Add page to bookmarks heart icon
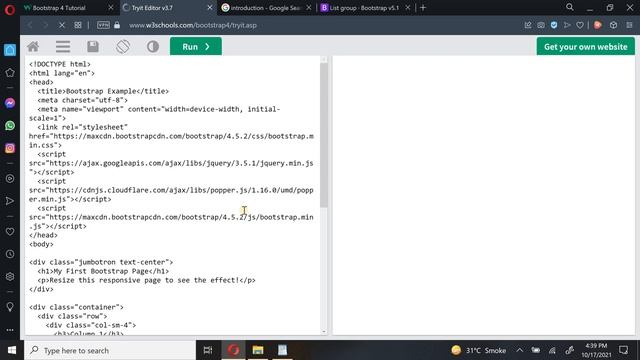Image resolution: width=640 pixels, height=360 pixels. point(580,25)
